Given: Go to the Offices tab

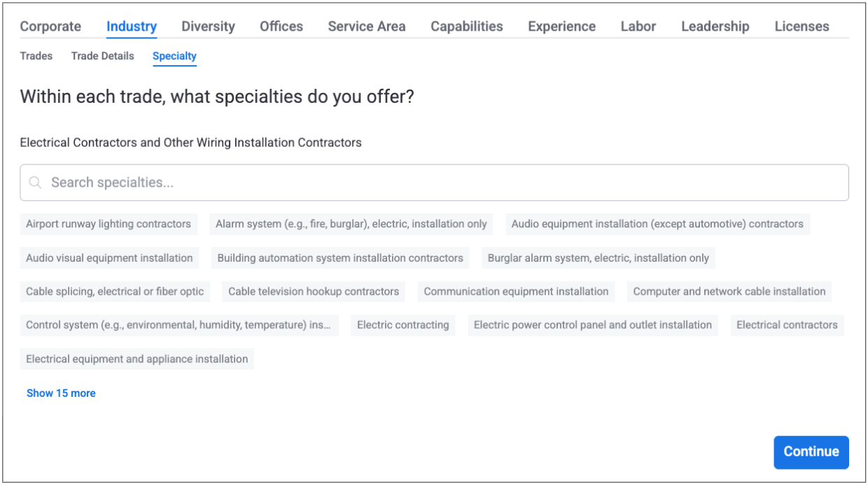Looking at the screenshot, I should tap(281, 27).
